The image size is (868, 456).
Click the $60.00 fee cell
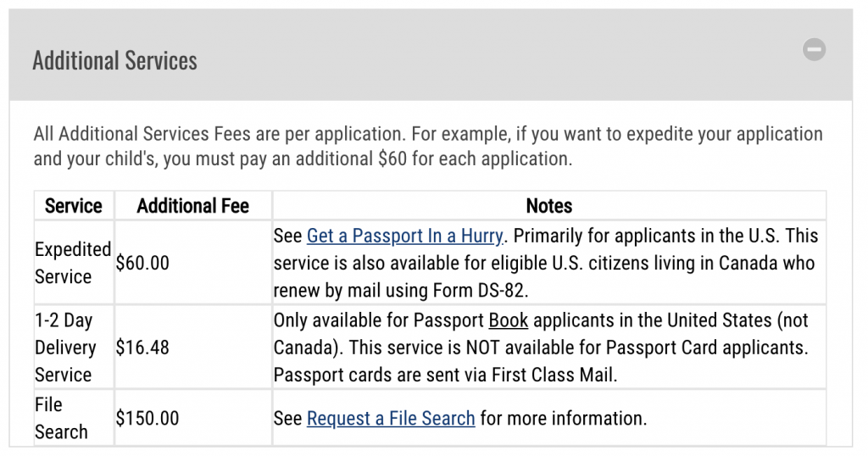click(x=142, y=263)
